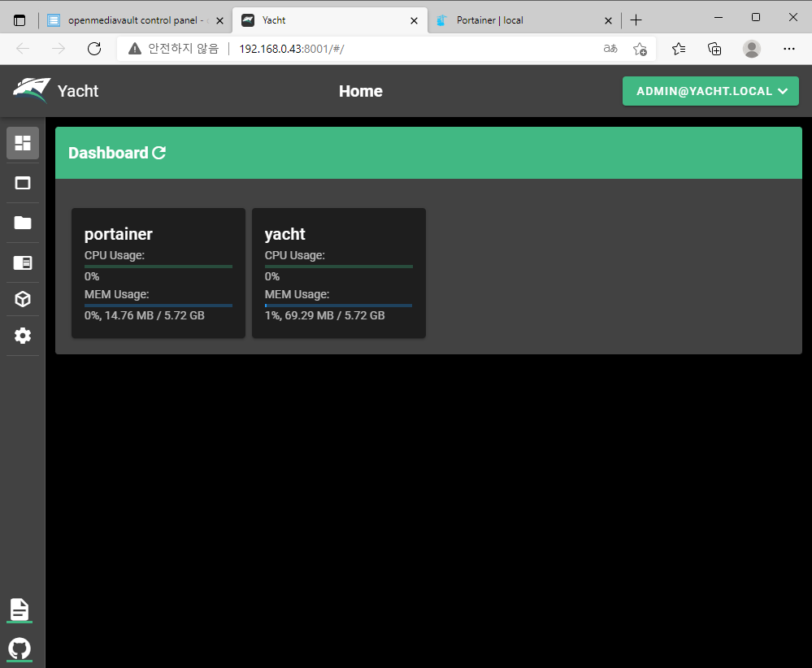The image size is (812, 668).
Task: Click the yacht MEM usage progress bar
Action: 339,306
